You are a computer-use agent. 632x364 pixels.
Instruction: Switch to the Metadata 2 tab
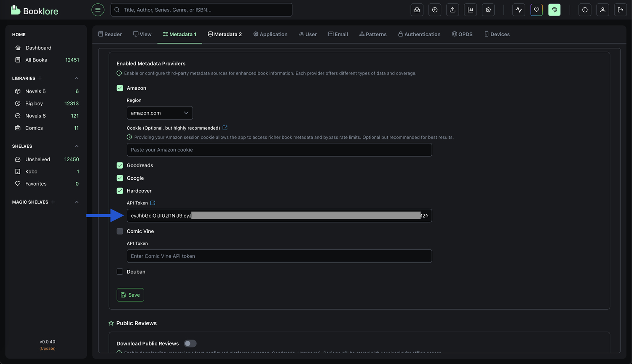[x=225, y=34]
